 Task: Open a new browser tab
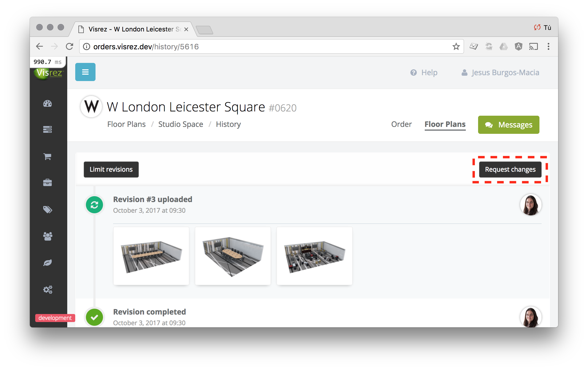coord(204,30)
